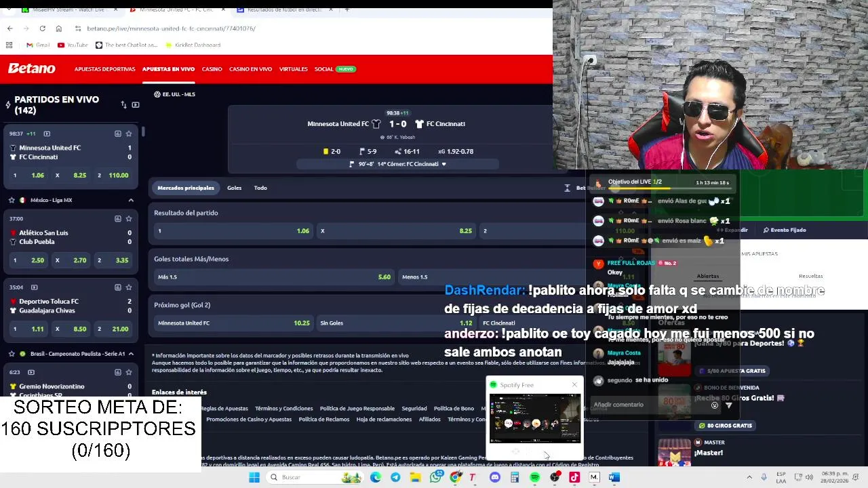This screenshot has height=488, width=868.
Task: Open Windows Start menu
Action: (x=254, y=477)
